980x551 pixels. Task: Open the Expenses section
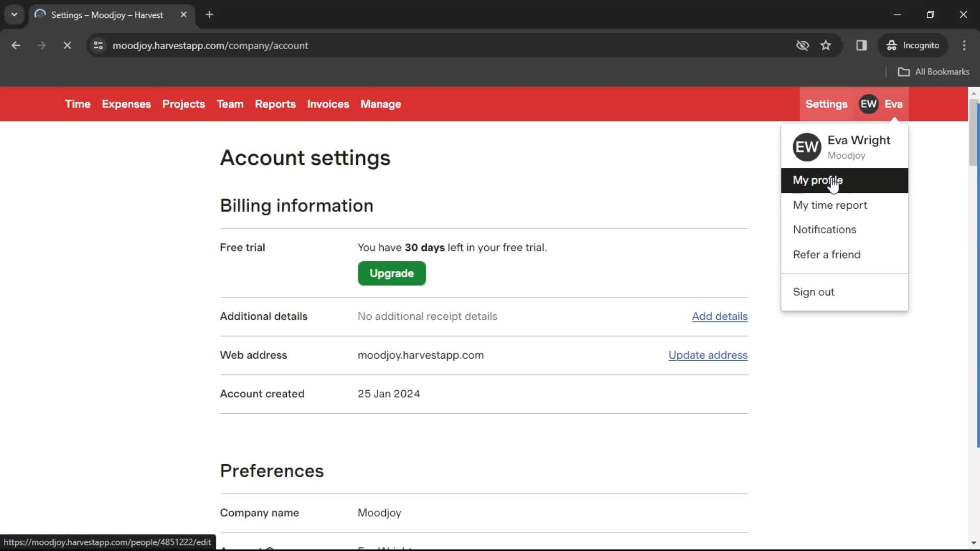(126, 104)
